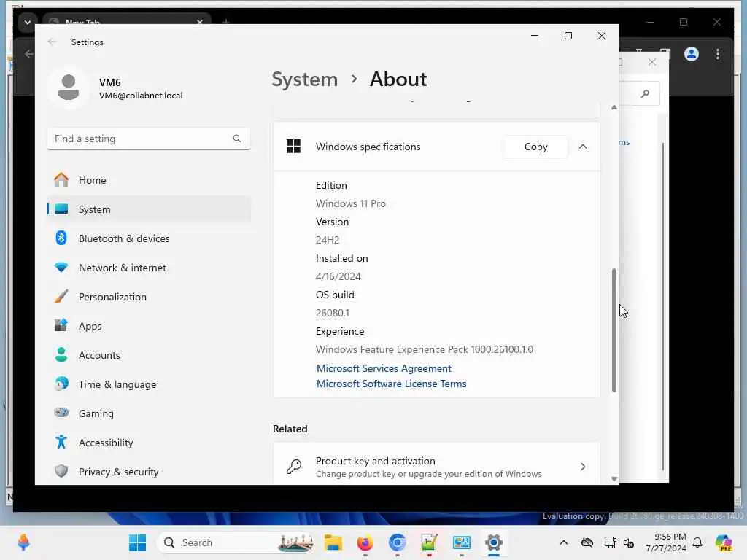Collapse the Windows specifications section
This screenshot has width=747, height=560.
click(583, 147)
